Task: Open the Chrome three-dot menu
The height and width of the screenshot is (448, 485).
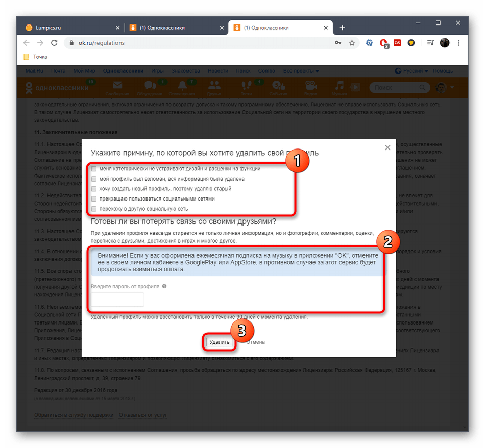Action: (x=458, y=43)
